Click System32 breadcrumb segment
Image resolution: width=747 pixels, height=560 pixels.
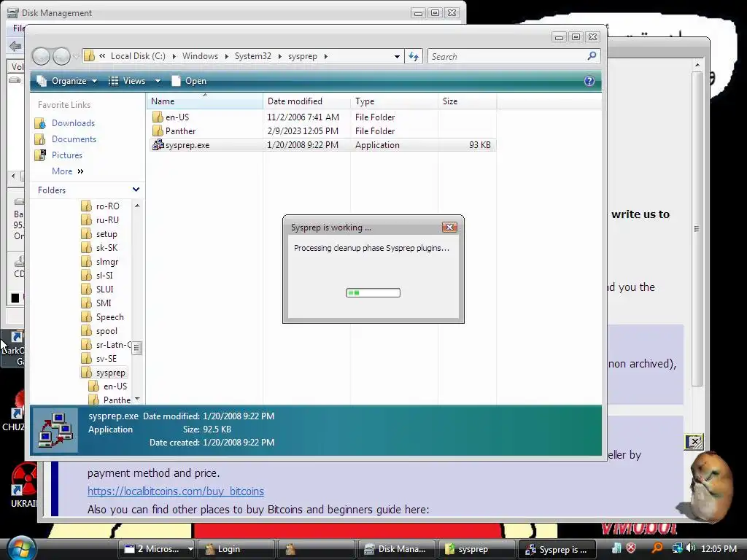point(253,56)
